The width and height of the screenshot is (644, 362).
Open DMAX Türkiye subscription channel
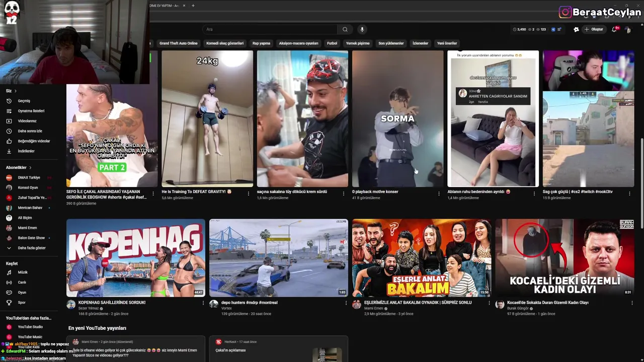point(29,177)
